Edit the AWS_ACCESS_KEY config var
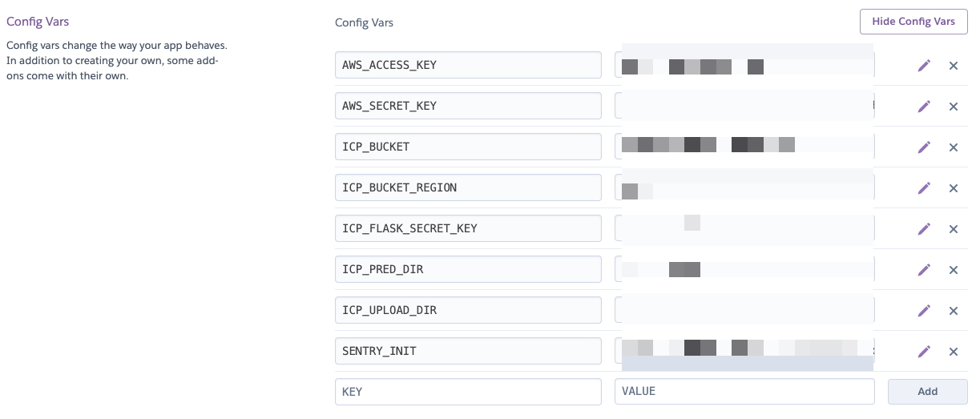Screen dimensions: 980x419 pyautogui.click(x=924, y=66)
